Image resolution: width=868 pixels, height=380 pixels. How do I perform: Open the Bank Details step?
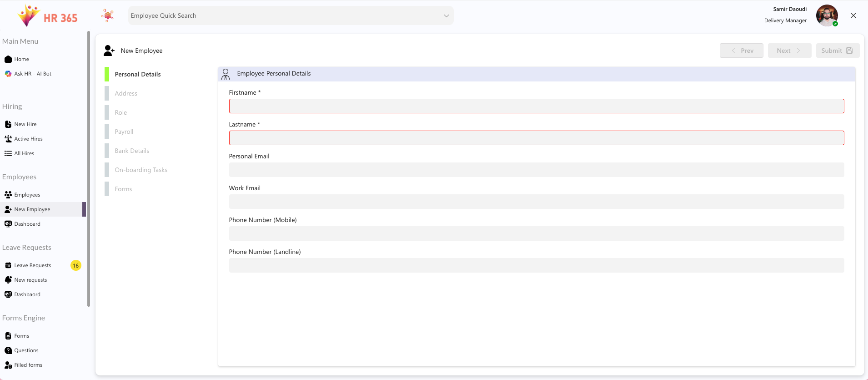[132, 151]
